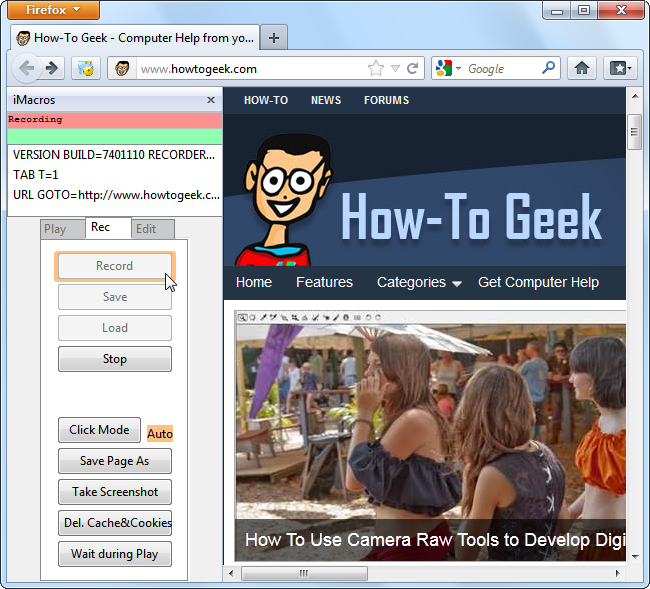This screenshot has width=650, height=589.
Task: Click the horizontal scrollbar thumb
Action: point(304,573)
